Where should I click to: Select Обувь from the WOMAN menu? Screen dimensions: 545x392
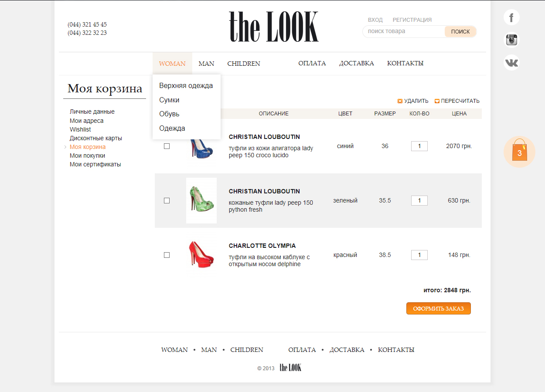click(169, 114)
